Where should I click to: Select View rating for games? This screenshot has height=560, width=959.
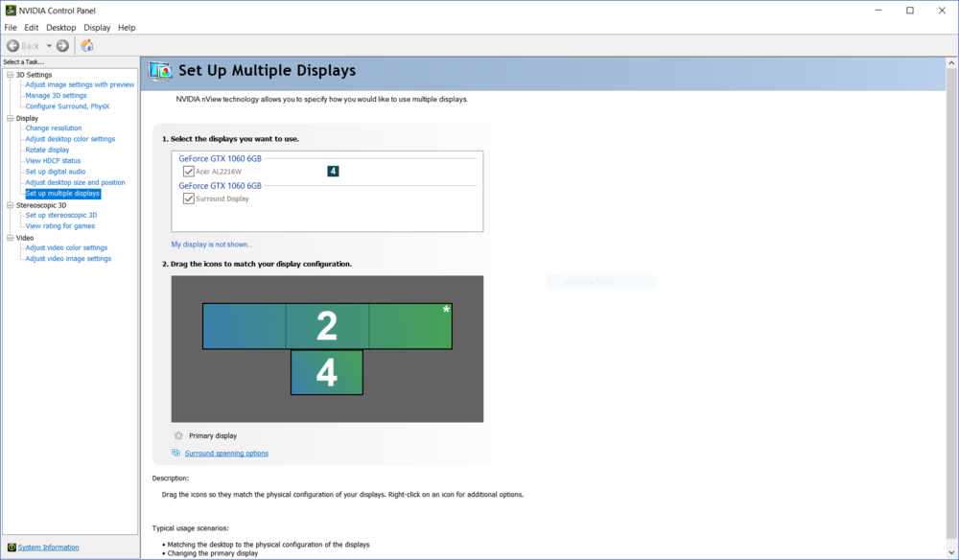pyautogui.click(x=59, y=226)
